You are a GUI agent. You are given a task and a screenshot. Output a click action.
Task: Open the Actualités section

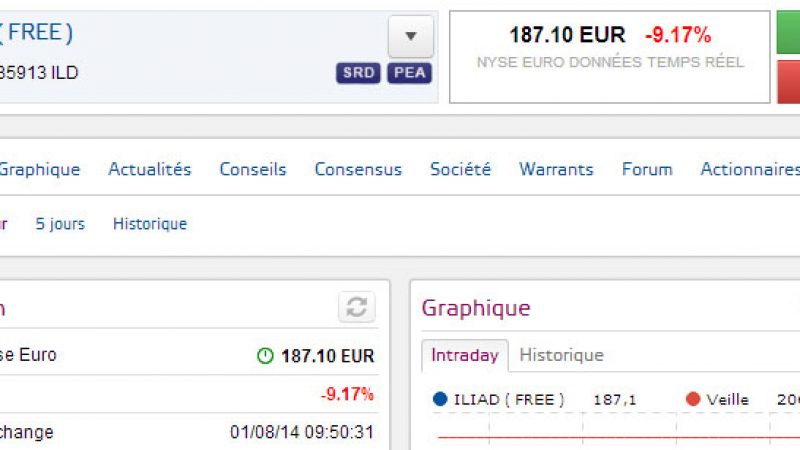[x=149, y=169]
